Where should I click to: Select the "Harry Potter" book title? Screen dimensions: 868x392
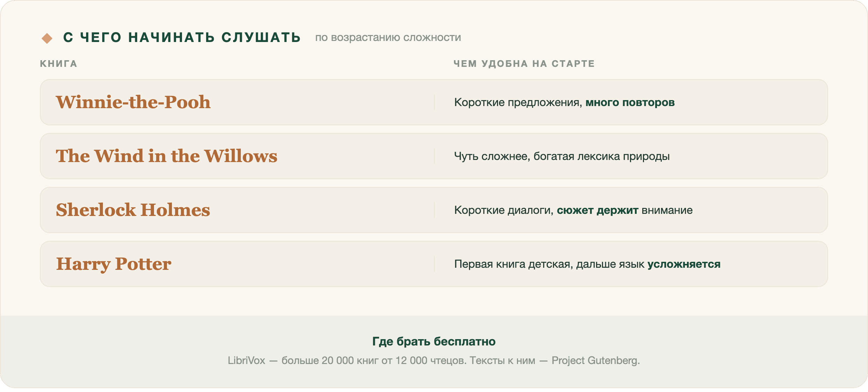coord(114,264)
